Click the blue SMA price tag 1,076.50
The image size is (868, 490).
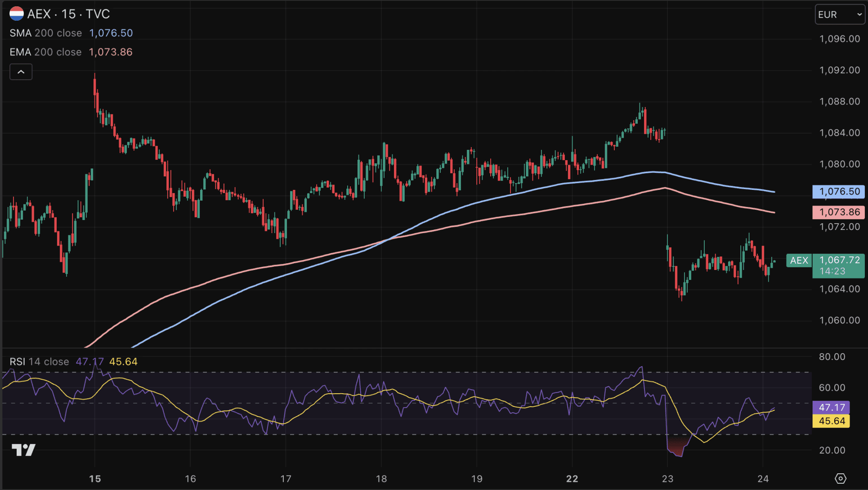[839, 192]
